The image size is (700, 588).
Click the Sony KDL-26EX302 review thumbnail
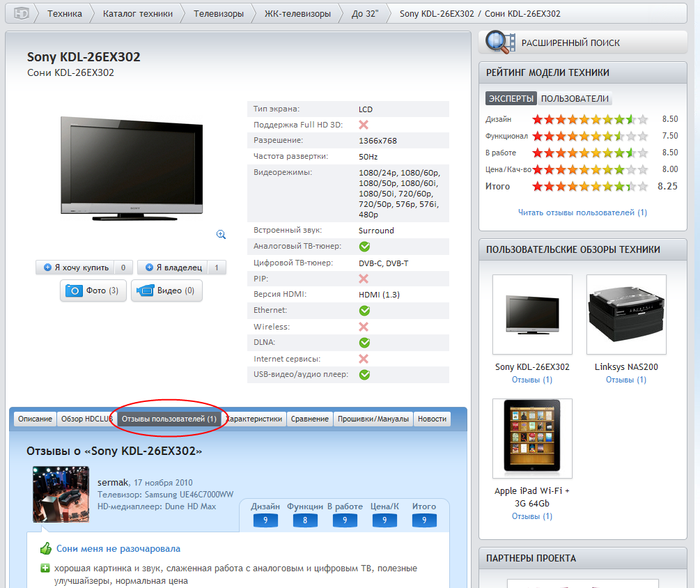coord(532,314)
